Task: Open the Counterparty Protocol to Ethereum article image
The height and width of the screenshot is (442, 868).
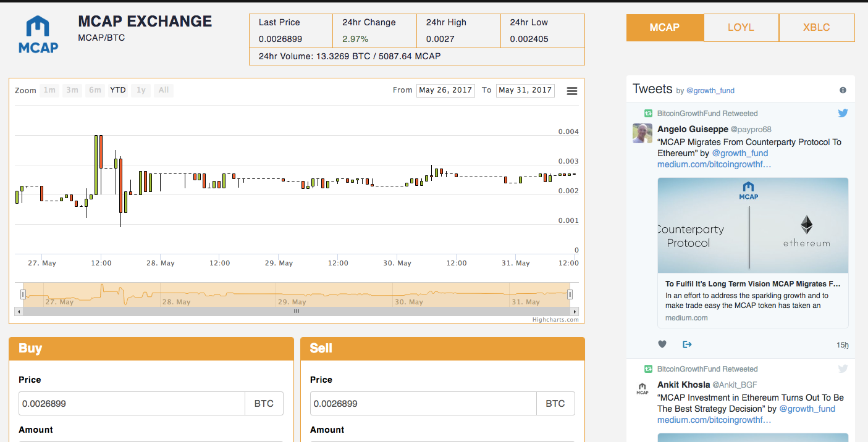Action: pos(753,225)
